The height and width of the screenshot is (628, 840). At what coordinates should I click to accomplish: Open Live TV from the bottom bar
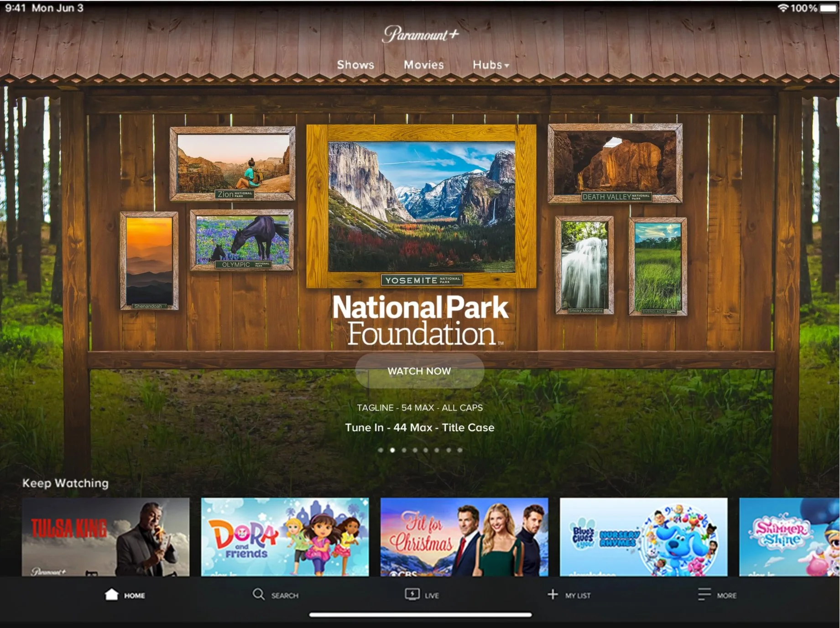coord(412,595)
